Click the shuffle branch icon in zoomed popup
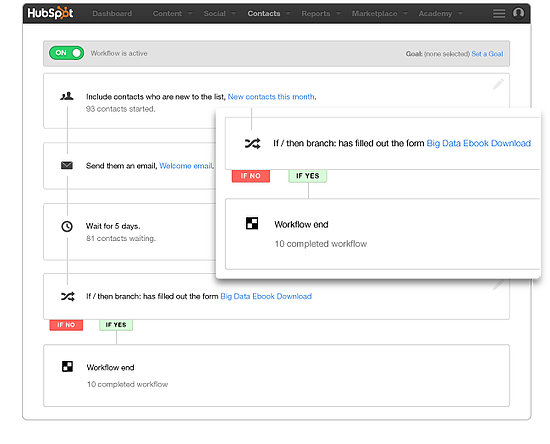This screenshot has height=444, width=550. coord(252,143)
